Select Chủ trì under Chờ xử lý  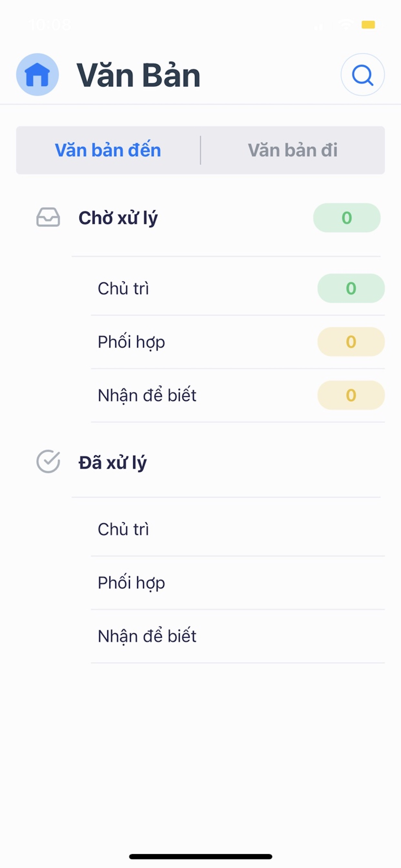(x=238, y=288)
